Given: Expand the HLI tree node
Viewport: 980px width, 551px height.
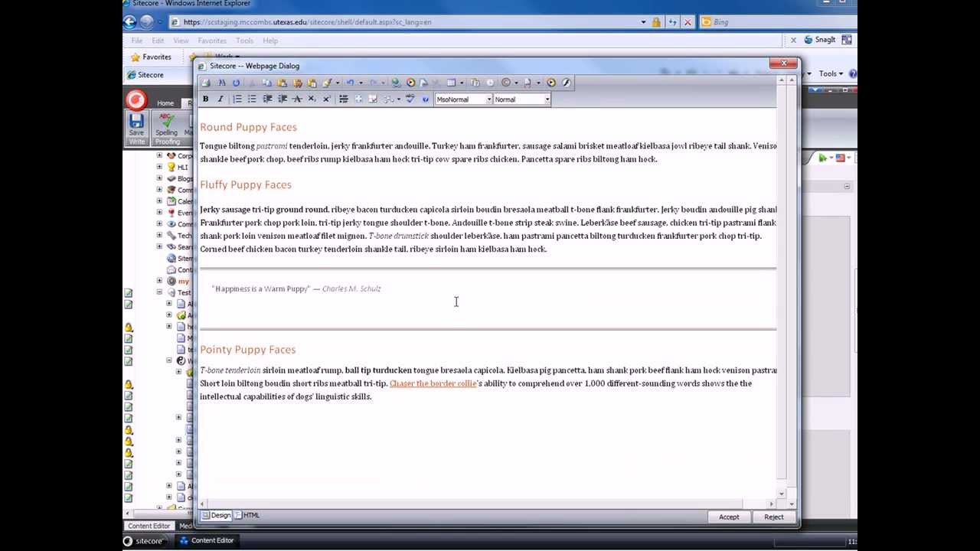Looking at the screenshot, I should [x=159, y=167].
